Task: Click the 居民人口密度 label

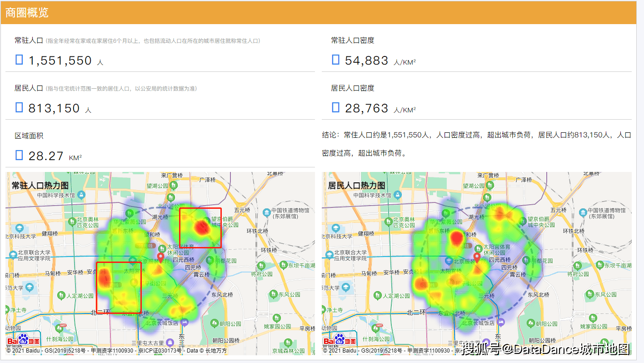Action: click(353, 88)
